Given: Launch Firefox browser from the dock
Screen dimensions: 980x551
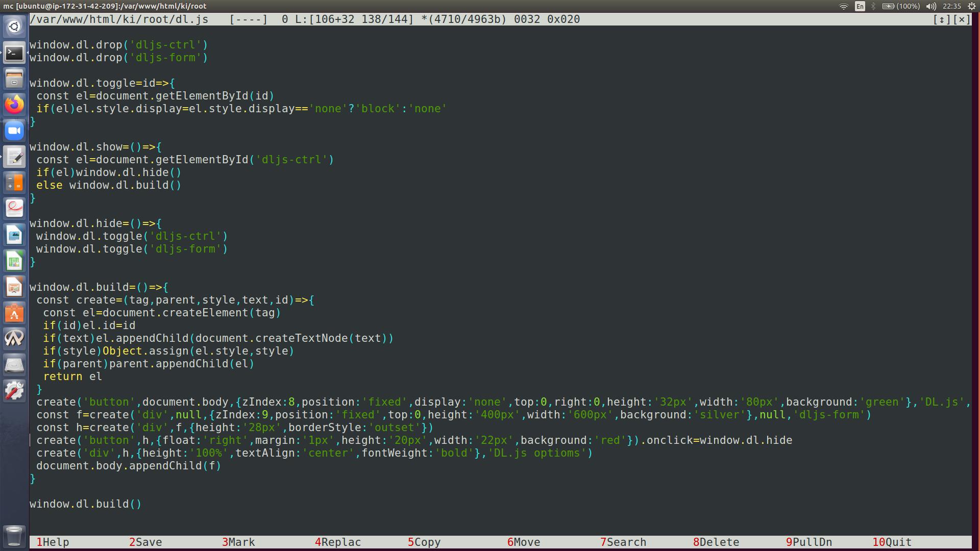Looking at the screenshot, I should coord(14,105).
